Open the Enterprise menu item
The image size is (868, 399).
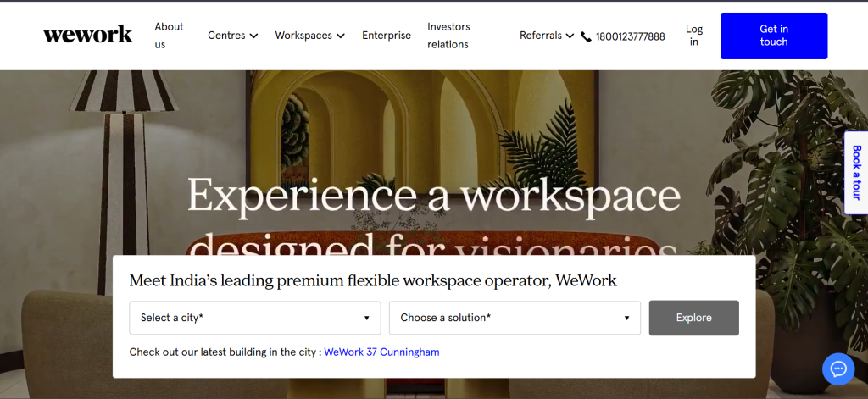(387, 36)
